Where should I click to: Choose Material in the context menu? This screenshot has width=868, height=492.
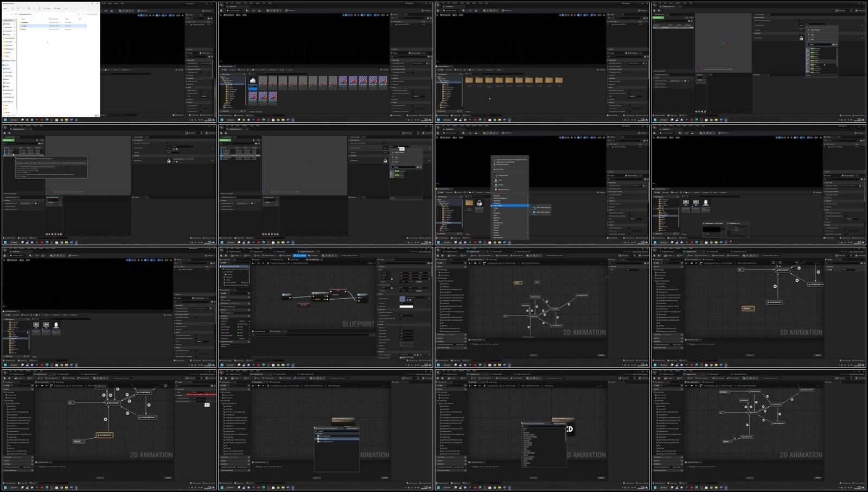tap(500, 185)
